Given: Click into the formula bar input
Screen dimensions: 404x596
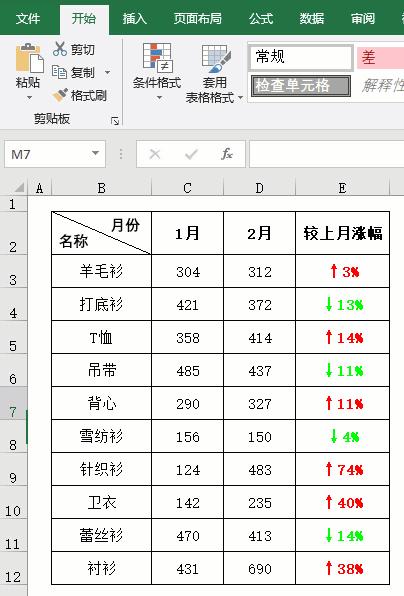Looking at the screenshot, I should click(x=327, y=154).
